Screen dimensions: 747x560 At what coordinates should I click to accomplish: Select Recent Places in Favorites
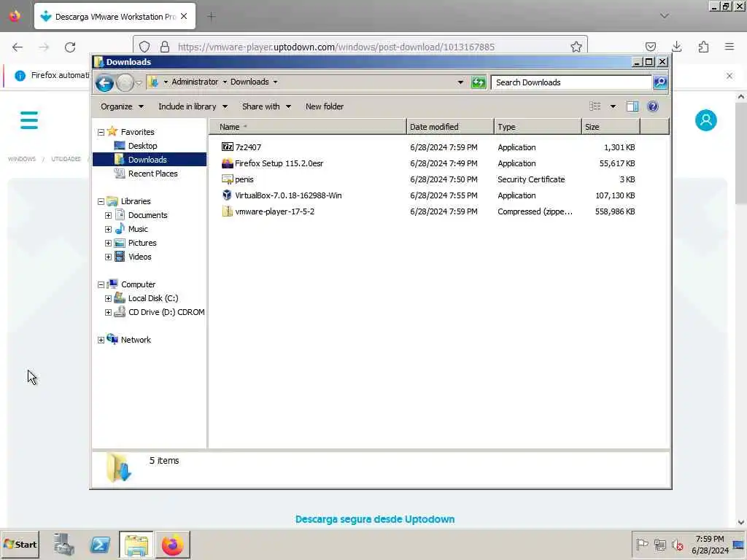(x=152, y=174)
